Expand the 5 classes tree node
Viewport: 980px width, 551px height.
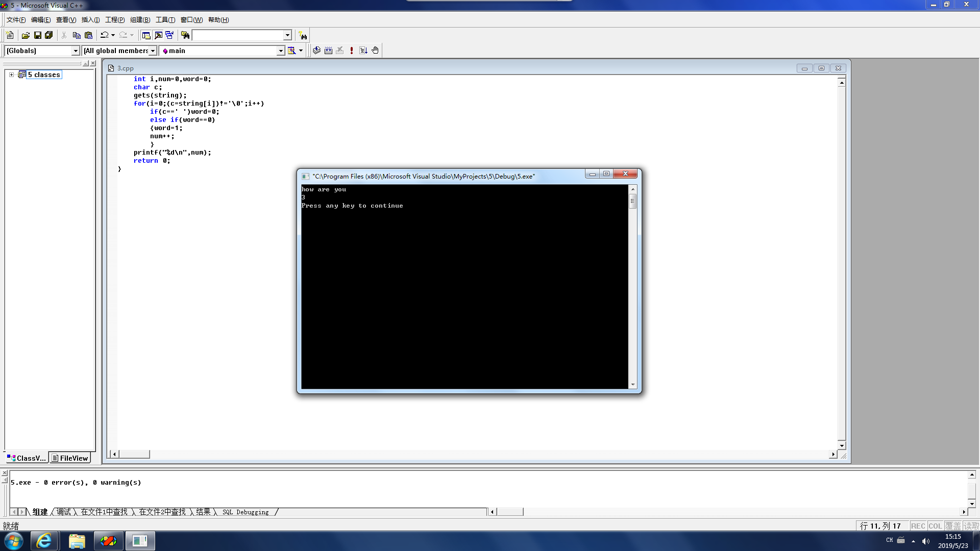11,74
